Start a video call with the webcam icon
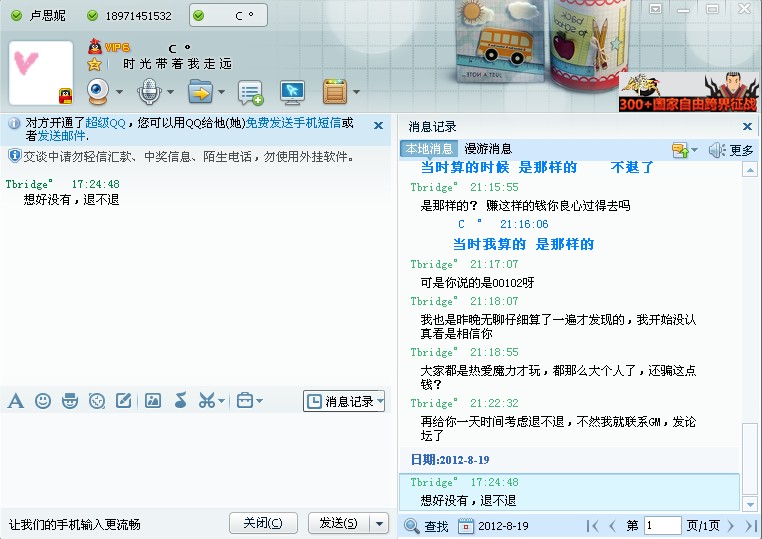The width and height of the screenshot is (762, 539). (98, 92)
